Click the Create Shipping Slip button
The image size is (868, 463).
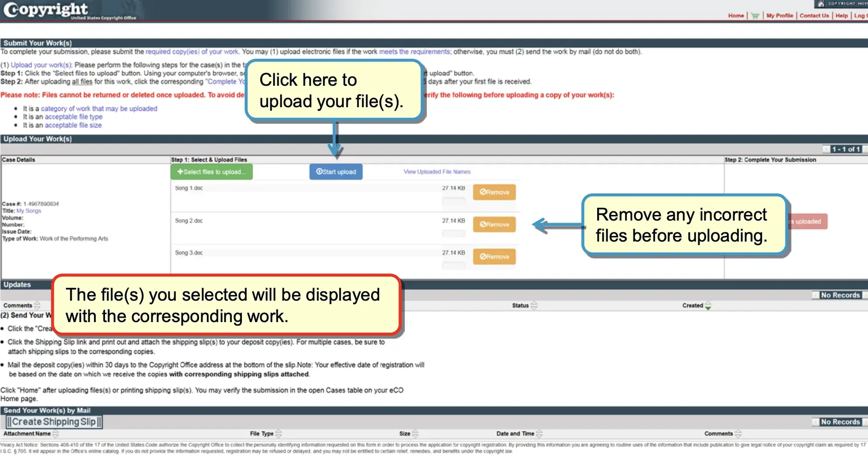[x=54, y=422]
